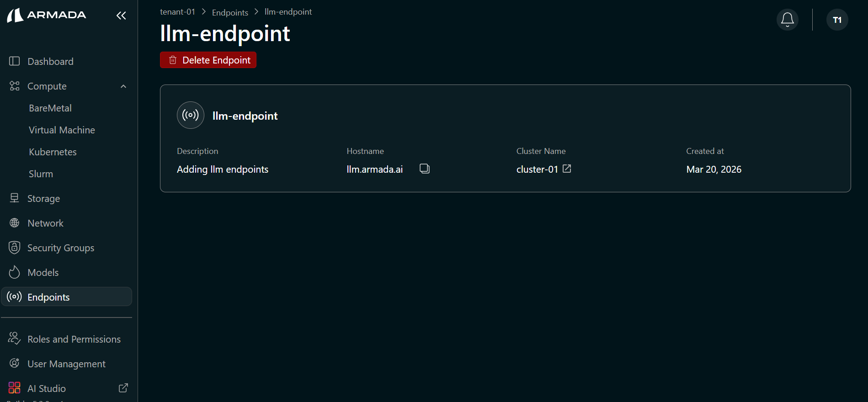Viewport: 868px width, 402px height.
Task: Open cluster-01 link
Action: (x=537, y=169)
